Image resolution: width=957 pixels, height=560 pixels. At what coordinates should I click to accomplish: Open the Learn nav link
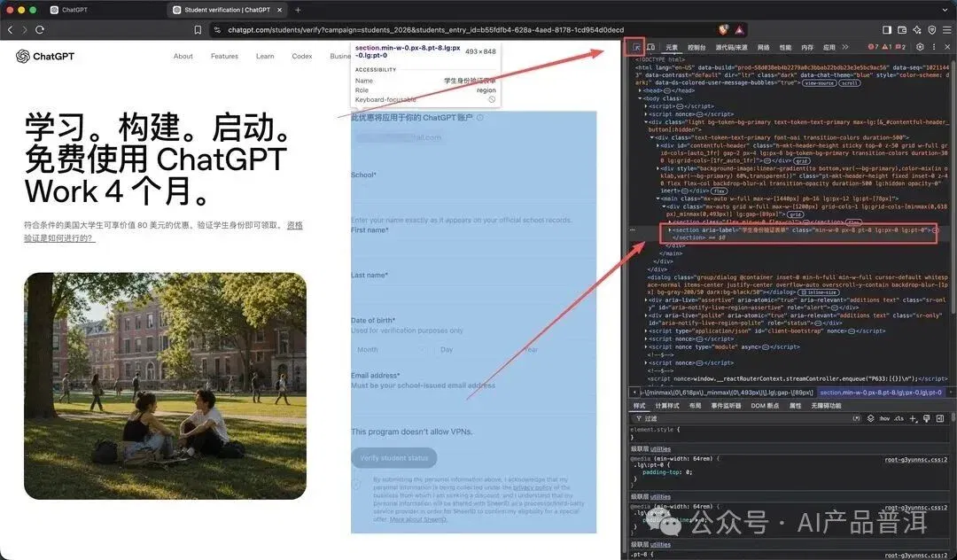(265, 56)
